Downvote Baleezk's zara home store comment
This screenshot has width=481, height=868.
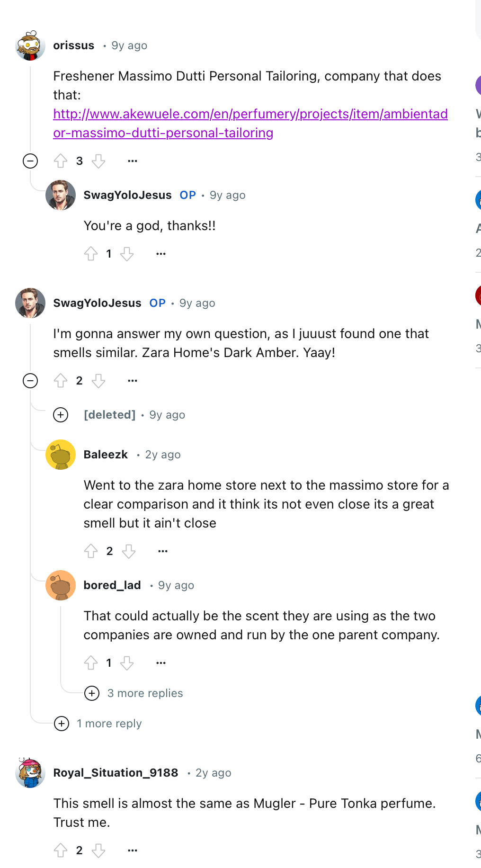pos(129,551)
